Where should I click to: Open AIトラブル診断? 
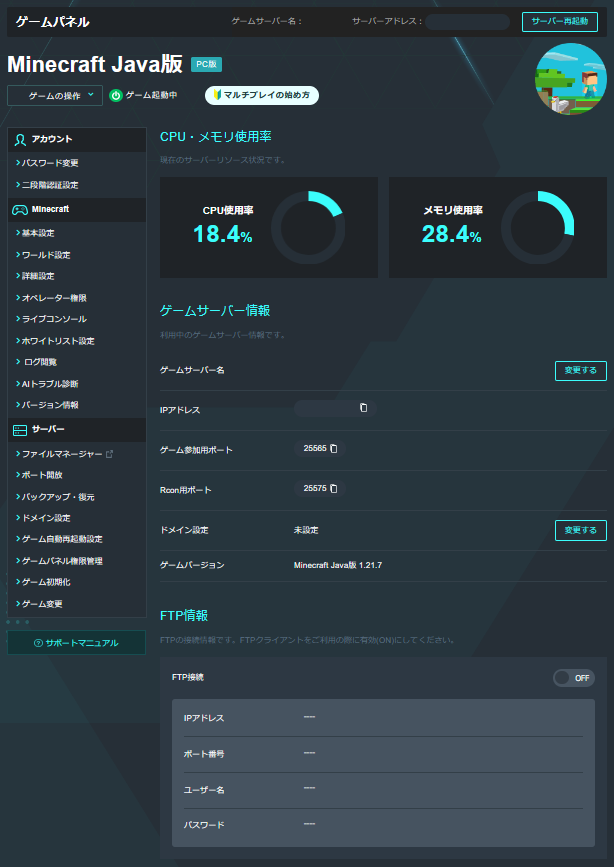tap(50, 384)
